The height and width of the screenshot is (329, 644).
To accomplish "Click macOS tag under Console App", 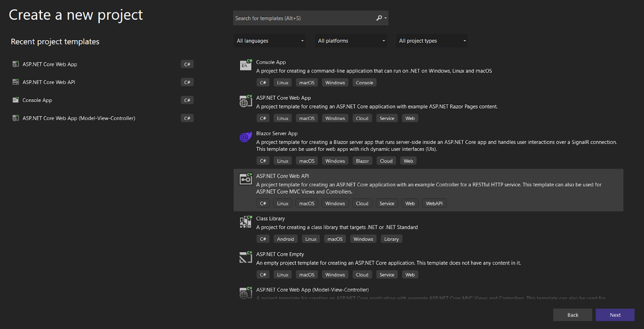I will [307, 82].
